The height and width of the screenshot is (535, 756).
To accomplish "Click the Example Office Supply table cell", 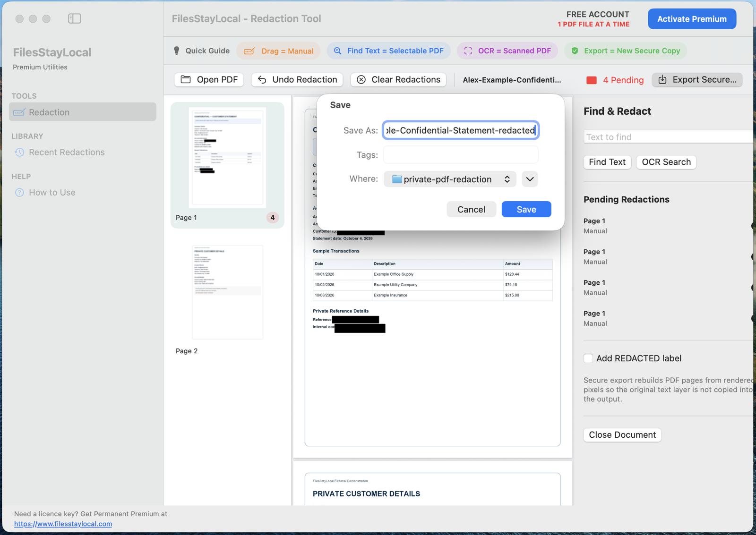I will tap(394, 274).
